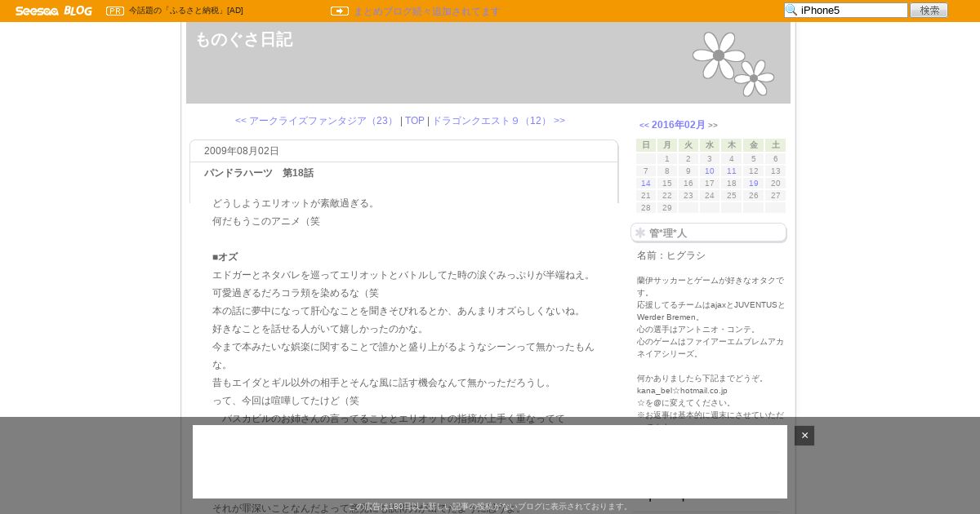Click the arrow icon before まとめブログ
The image size is (980, 514).
pyautogui.click(x=340, y=11)
